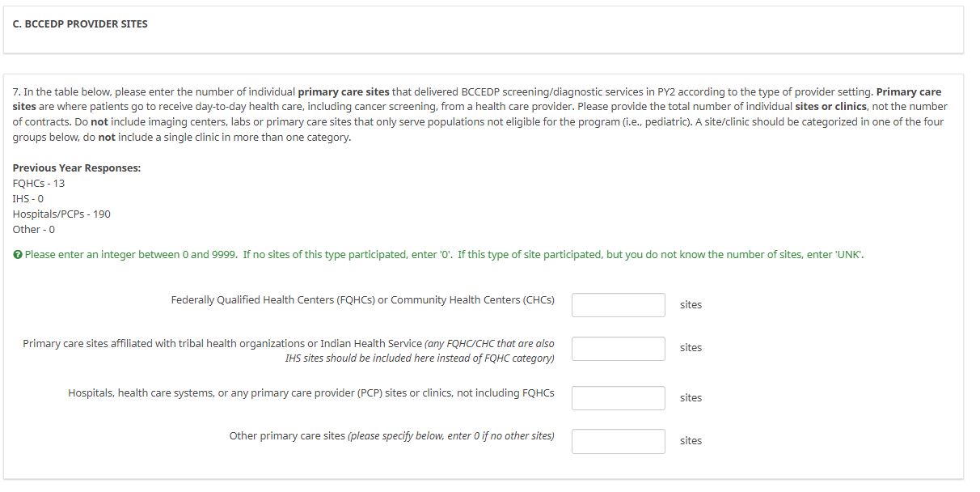Click the Hospitals, health care systems label
The height and width of the screenshot is (492, 980).
click(x=310, y=393)
